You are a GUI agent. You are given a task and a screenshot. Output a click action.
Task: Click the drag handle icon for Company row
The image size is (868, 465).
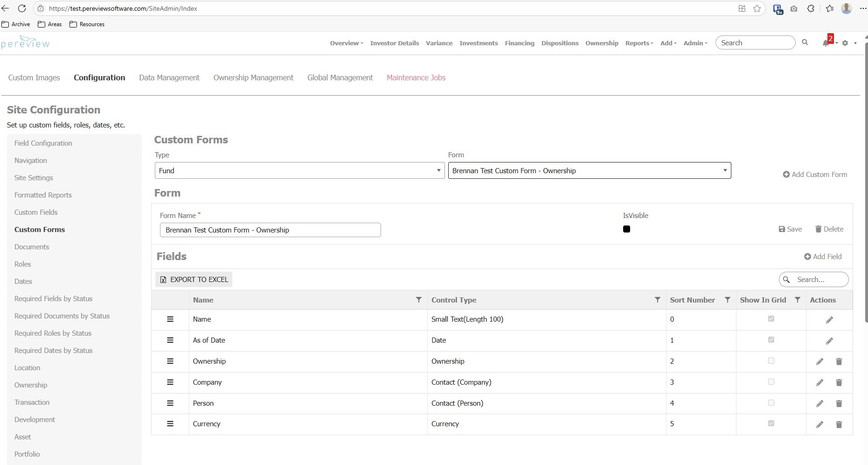(170, 382)
